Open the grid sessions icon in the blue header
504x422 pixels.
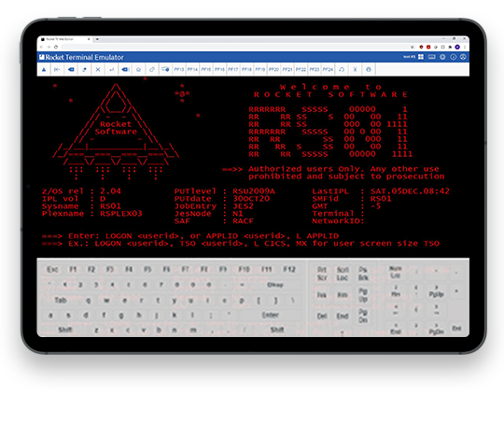point(421,57)
